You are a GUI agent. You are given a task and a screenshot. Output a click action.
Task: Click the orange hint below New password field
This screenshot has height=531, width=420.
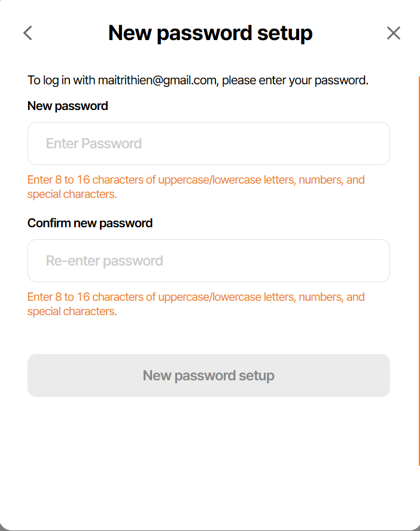(196, 180)
